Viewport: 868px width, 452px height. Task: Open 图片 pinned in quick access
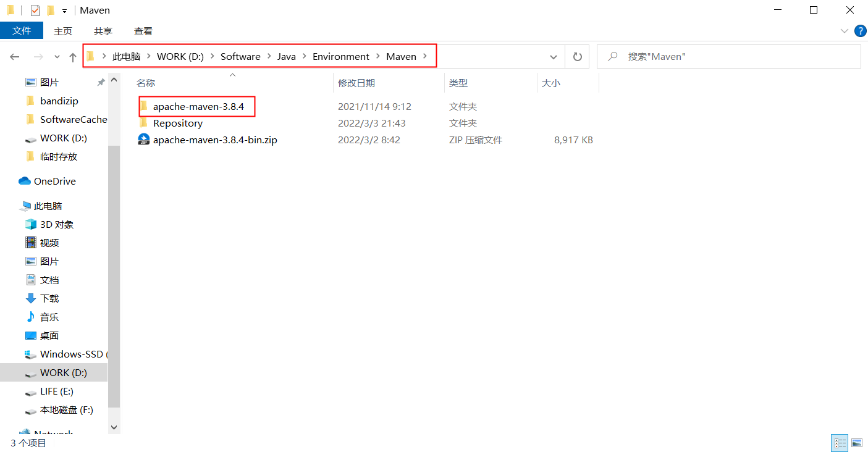49,82
